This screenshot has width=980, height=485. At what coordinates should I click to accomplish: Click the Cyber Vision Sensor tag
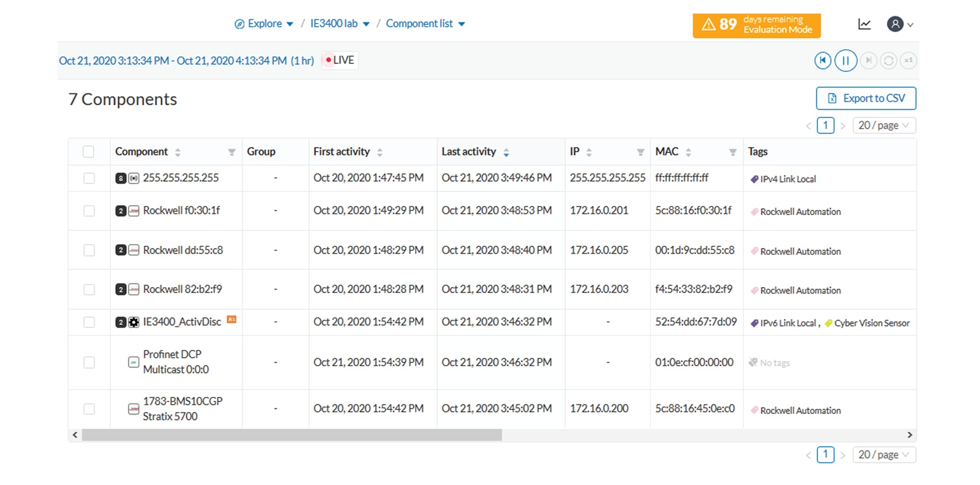[x=867, y=323]
